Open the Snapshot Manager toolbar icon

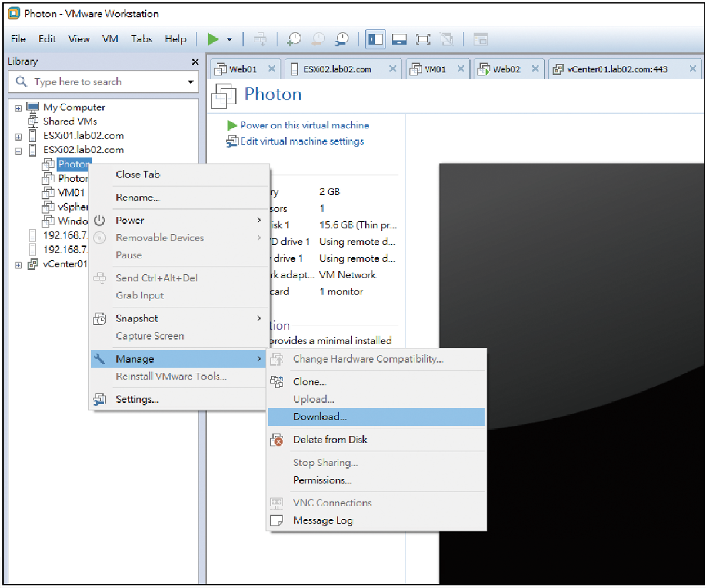point(342,39)
